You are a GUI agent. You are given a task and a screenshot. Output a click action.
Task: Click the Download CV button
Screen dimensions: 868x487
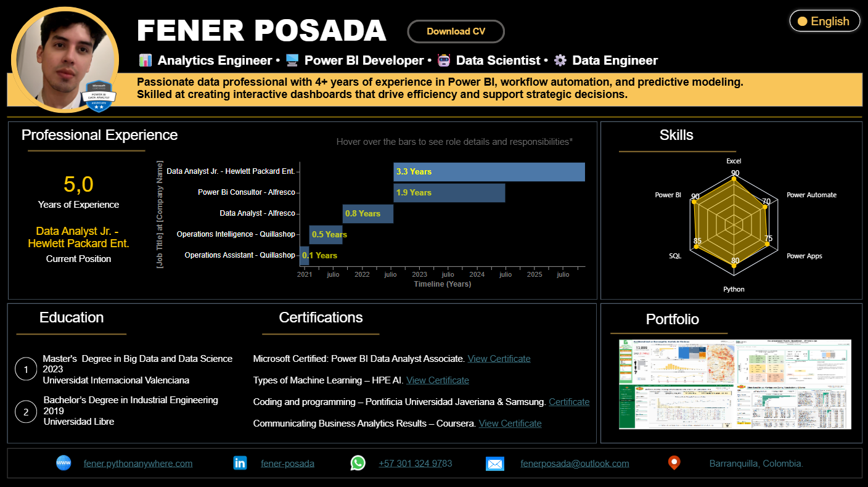(x=456, y=31)
